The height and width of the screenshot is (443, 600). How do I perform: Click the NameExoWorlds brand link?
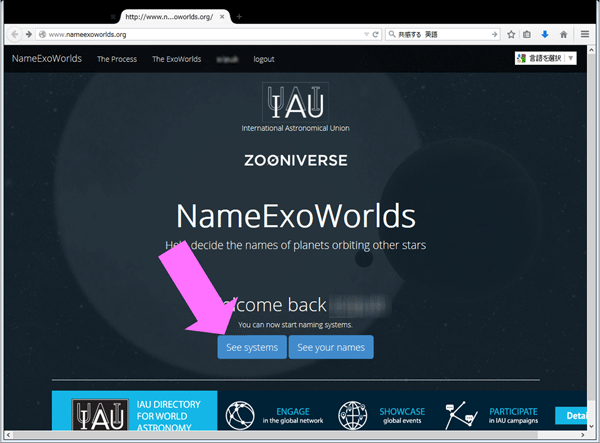click(x=47, y=59)
